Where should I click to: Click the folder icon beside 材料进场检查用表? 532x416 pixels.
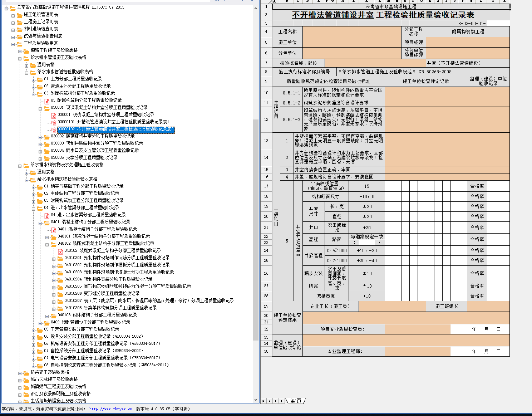point(19,29)
